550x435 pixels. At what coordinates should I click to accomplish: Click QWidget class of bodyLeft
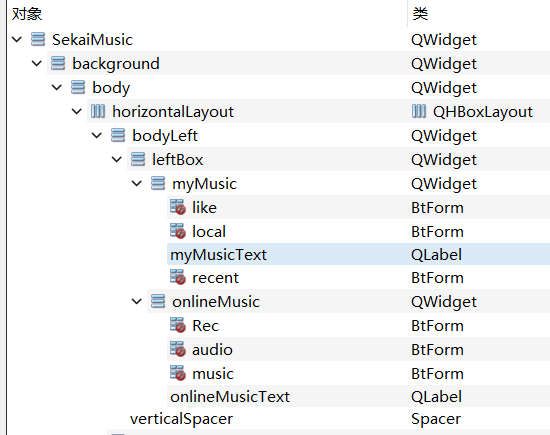tap(444, 136)
